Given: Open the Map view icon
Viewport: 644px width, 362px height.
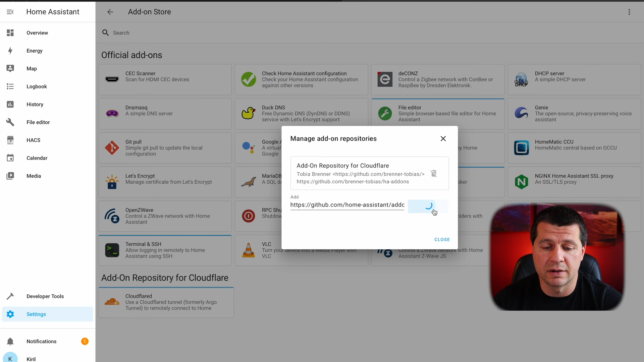Looking at the screenshot, I should [x=11, y=68].
